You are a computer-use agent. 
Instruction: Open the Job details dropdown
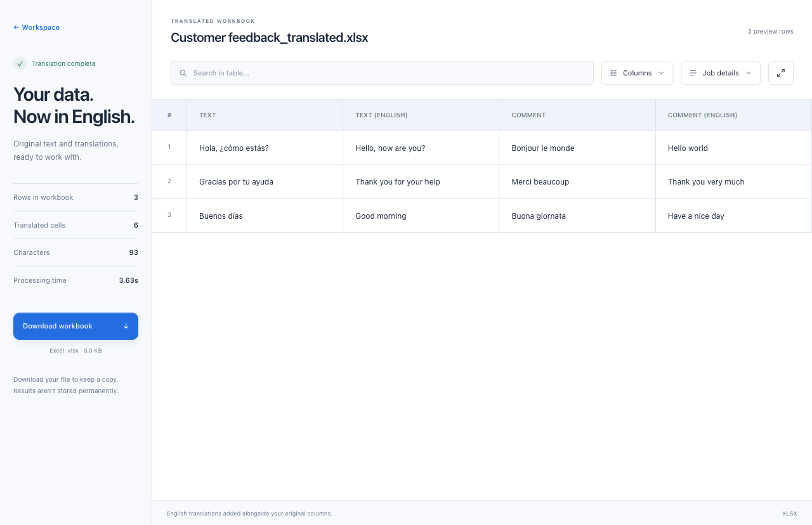click(x=721, y=73)
